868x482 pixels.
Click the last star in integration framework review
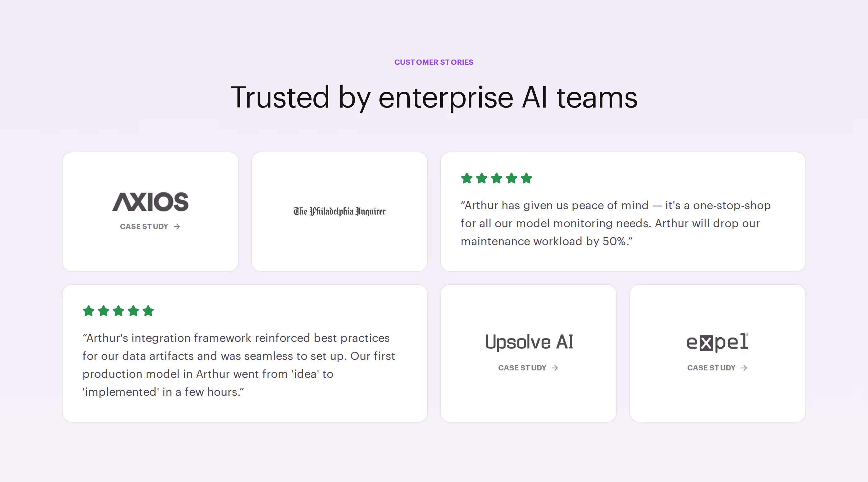[x=148, y=311]
